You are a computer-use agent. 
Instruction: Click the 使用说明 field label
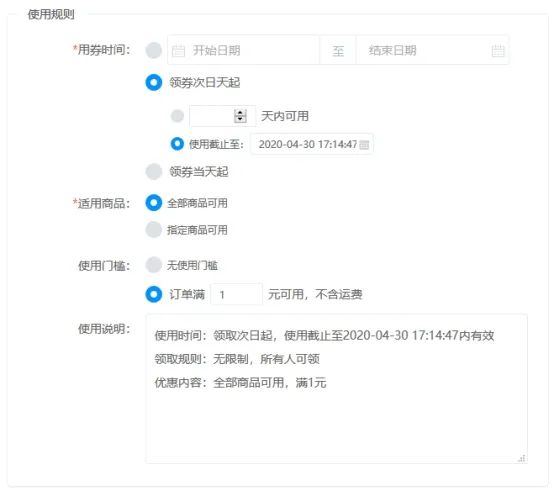[104, 329]
